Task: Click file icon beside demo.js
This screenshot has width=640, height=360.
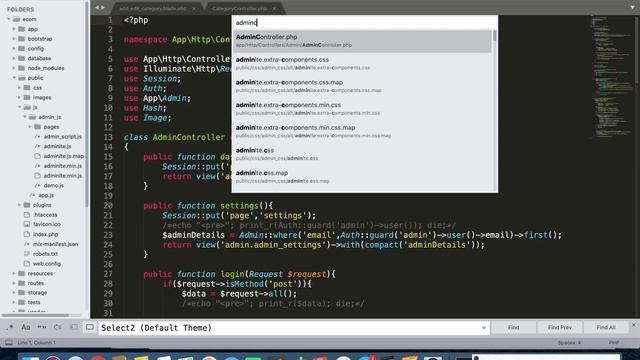Action: click(38, 185)
